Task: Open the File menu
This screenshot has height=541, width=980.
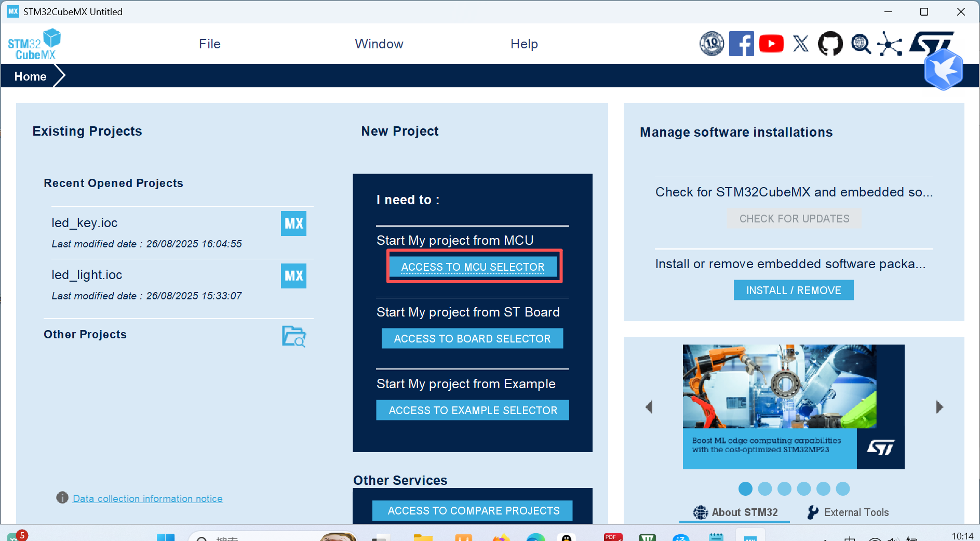Action: 210,44
